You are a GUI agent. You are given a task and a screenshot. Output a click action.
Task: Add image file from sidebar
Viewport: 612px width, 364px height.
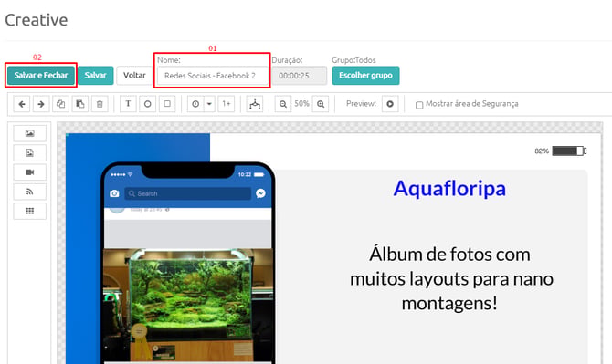pyautogui.click(x=29, y=152)
